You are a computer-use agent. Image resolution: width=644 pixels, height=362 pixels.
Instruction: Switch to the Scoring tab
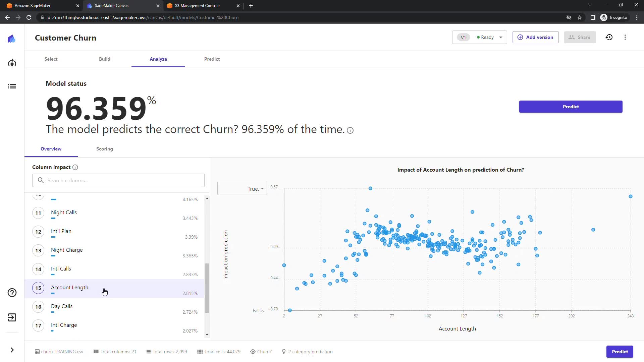click(x=104, y=149)
